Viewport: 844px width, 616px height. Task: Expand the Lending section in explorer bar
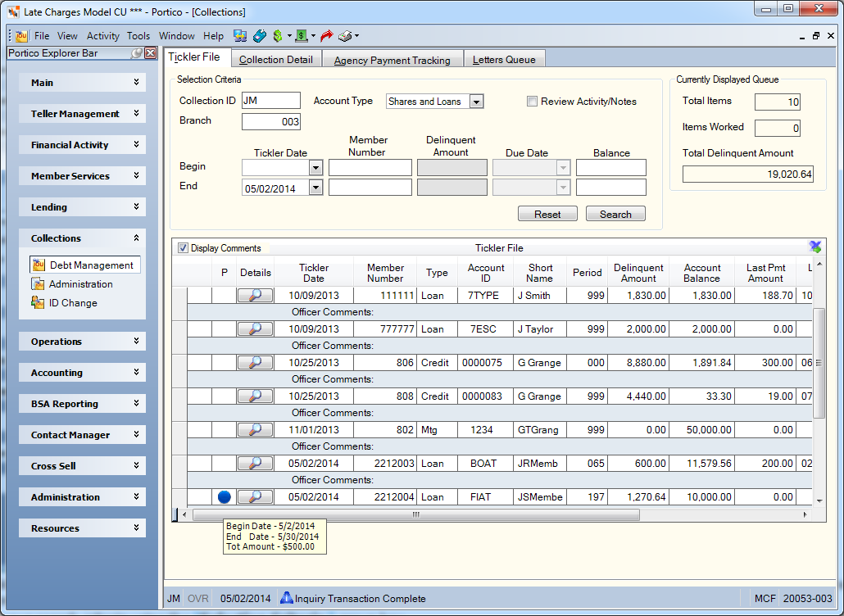(83, 207)
